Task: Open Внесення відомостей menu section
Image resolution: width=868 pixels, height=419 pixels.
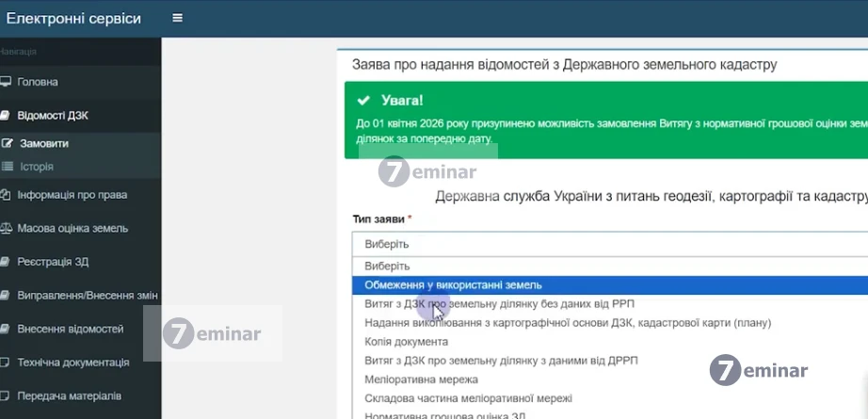Action: (x=70, y=329)
